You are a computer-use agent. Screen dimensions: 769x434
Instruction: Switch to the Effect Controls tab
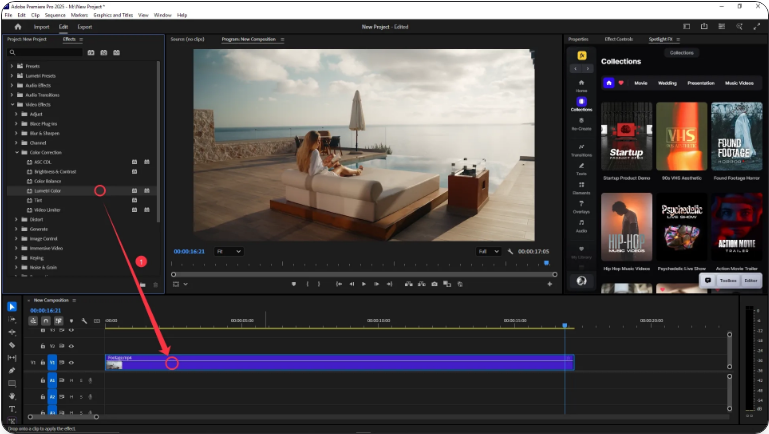pyautogui.click(x=619, y=39)
